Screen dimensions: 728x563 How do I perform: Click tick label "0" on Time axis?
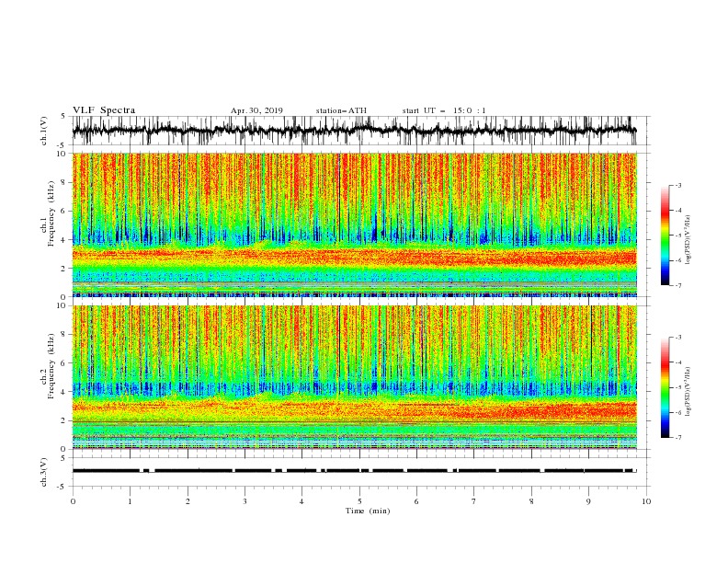pos(73,501)
